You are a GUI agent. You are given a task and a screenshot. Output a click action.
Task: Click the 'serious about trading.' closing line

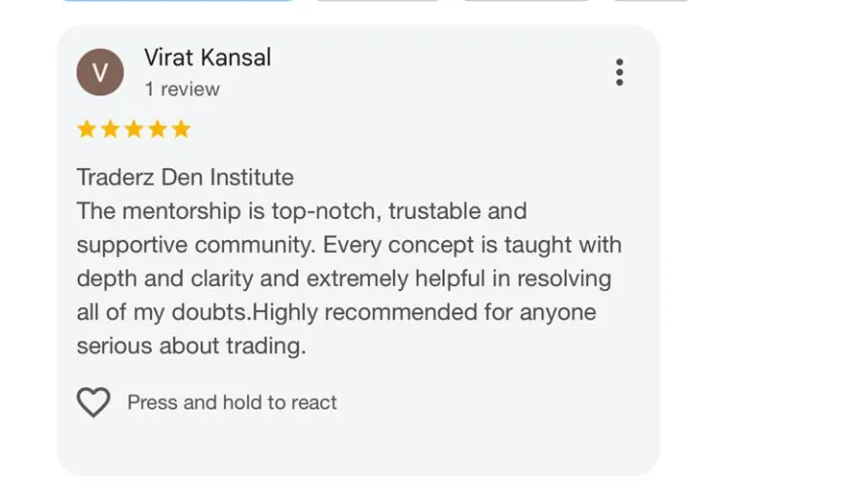[x=191, y=346]
